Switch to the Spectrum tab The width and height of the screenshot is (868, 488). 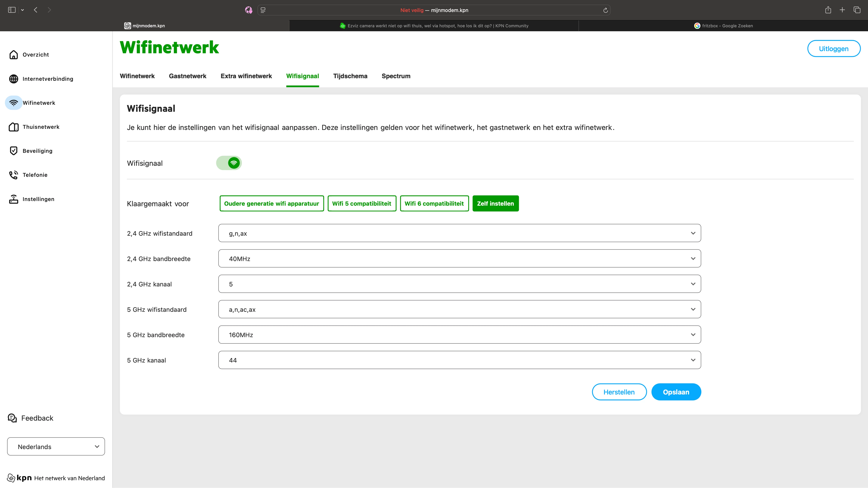tap(396, 76)
